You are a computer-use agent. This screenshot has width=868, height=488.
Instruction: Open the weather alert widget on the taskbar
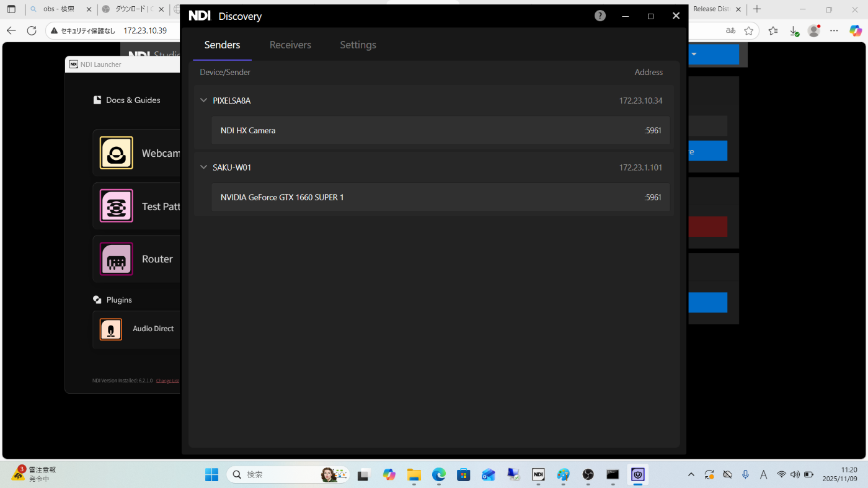pyautogui.click(x=34, y=474)
